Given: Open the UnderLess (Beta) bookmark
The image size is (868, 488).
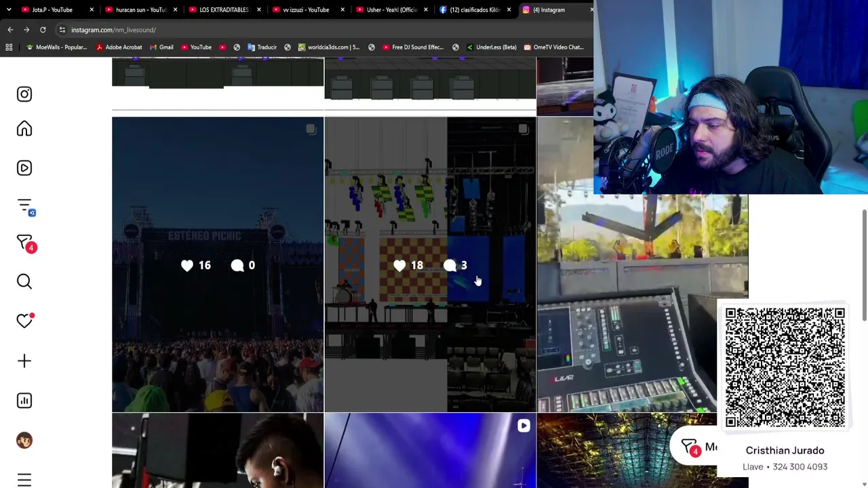Looking at the screenshot, I should (491, 47).
